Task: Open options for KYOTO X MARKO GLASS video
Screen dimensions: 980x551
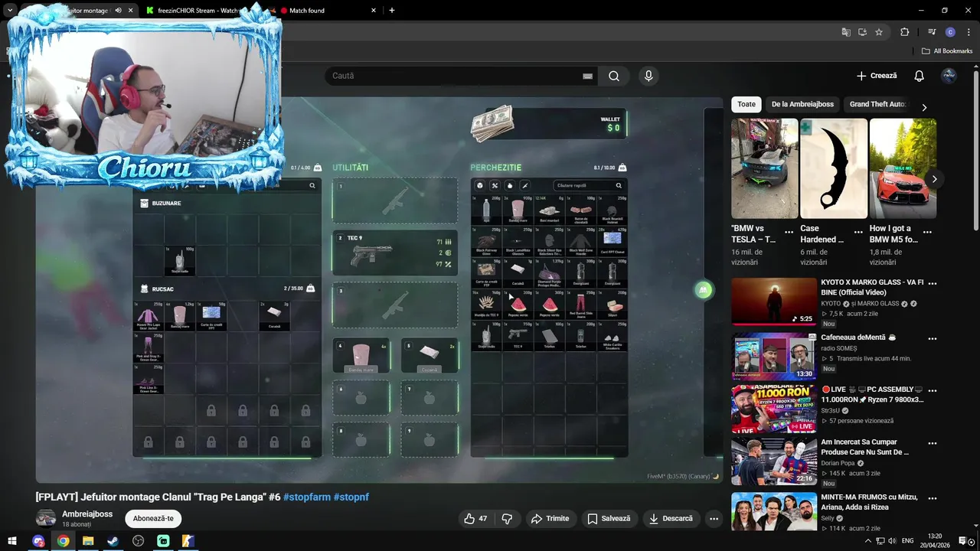Action: coord(933,283)
